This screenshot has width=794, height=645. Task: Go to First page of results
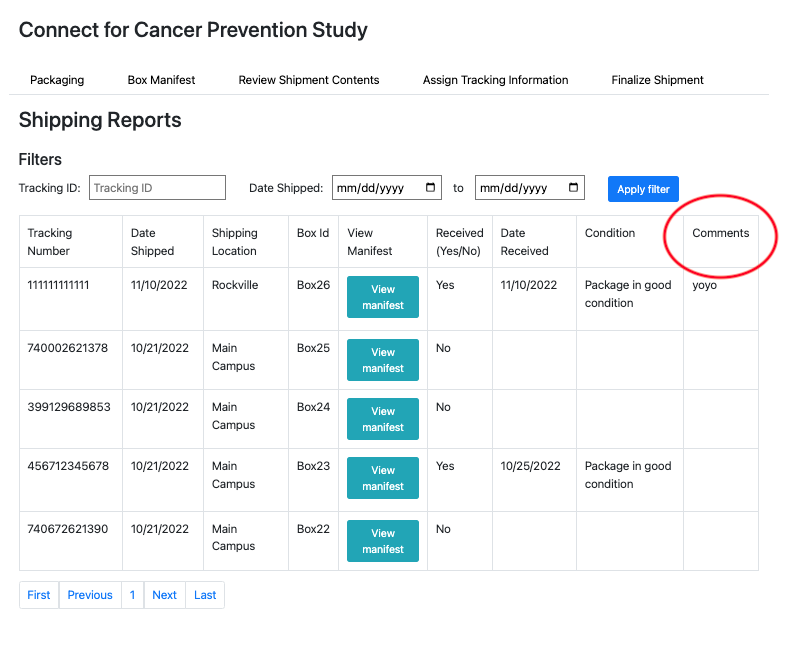coord(39,595)
